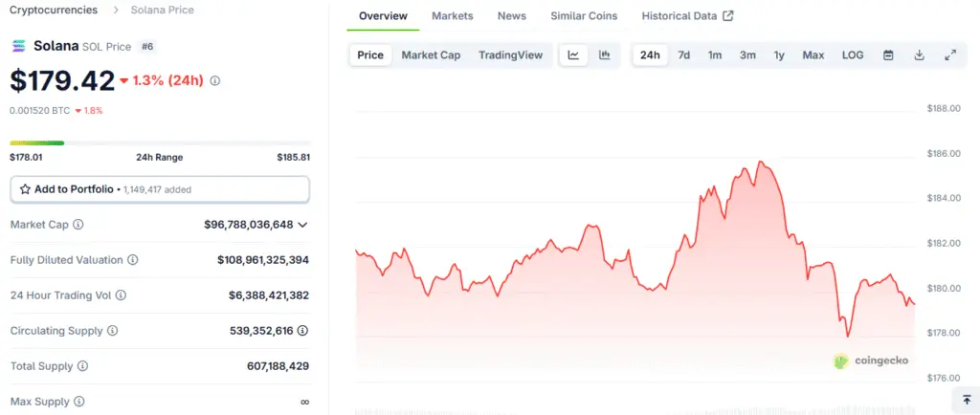Click external link icon next to Historical Data
This screenshot has height=415, width=980.
click(x=728, y=16)
